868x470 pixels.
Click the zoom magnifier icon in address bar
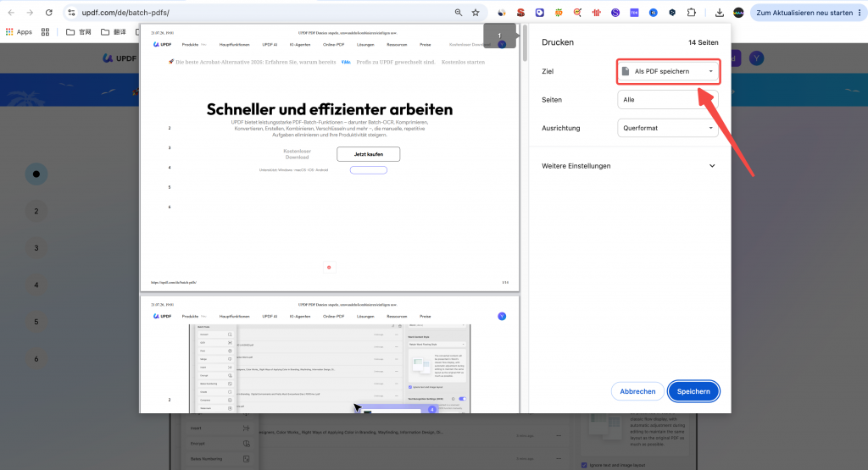[x=459, y=12]
